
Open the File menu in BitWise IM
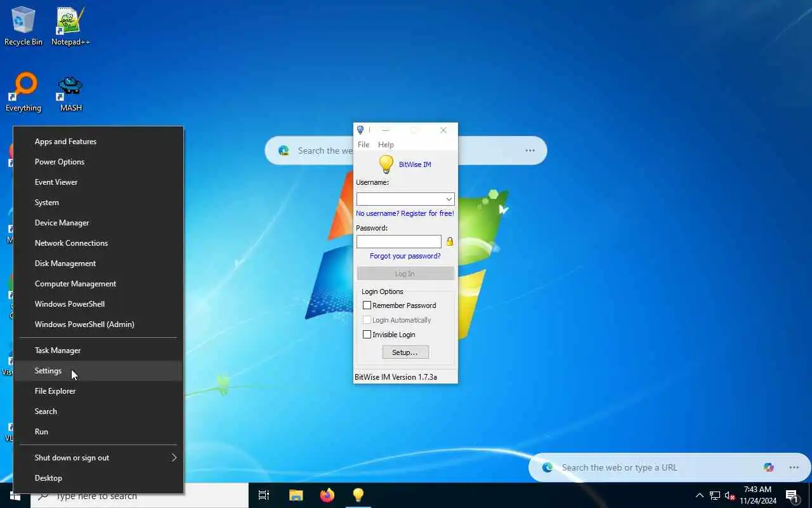click(x=363, y=145)
